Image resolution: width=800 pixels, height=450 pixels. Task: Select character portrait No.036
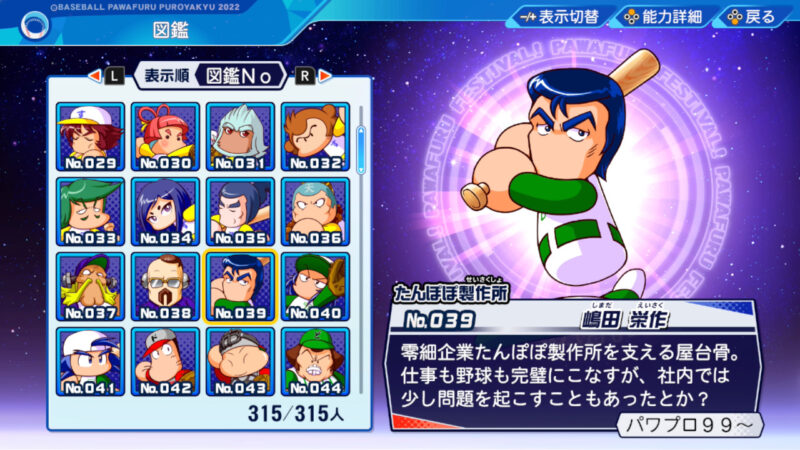(315, 212)
